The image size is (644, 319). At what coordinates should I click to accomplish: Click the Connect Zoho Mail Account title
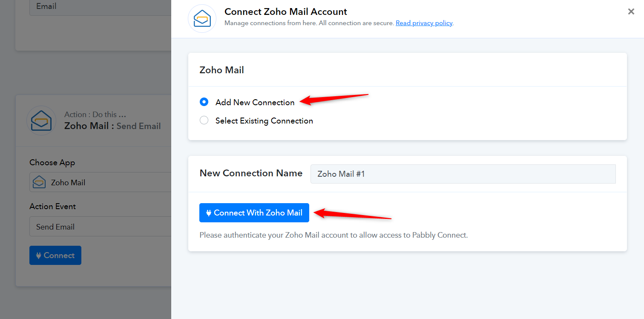286,11
